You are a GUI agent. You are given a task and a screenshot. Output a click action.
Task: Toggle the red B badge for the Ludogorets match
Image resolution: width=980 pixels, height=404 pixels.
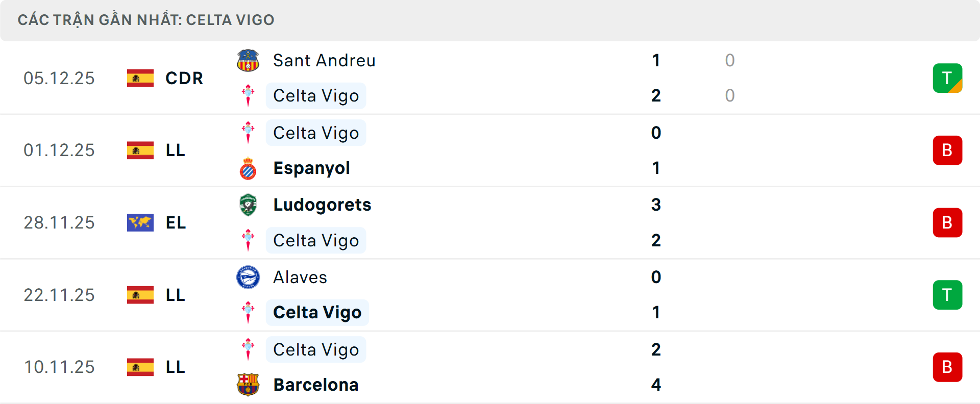coord(947,222)
